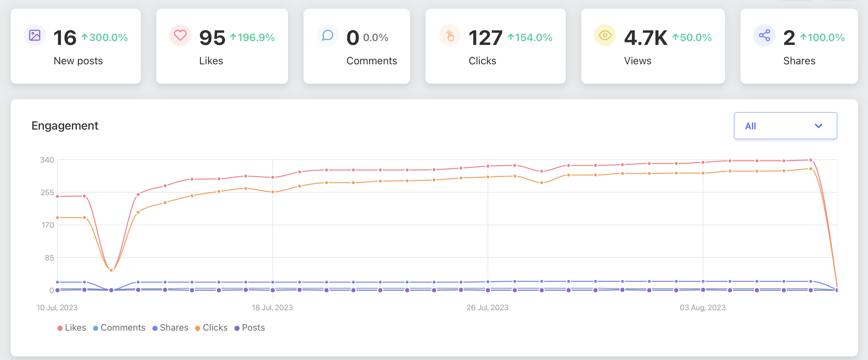Click the green arrow beside 154.0%
Screen dimensions: 868x360
[511, 37]
